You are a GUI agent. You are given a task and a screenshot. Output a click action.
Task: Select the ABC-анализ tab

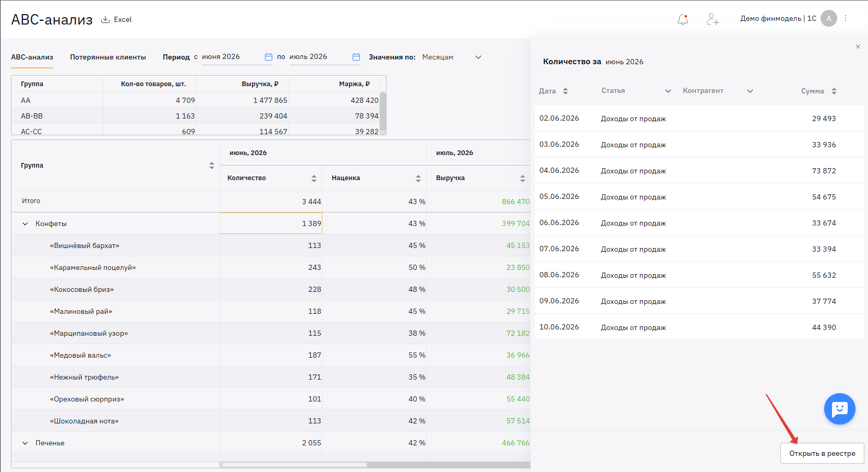click(32, 57)
